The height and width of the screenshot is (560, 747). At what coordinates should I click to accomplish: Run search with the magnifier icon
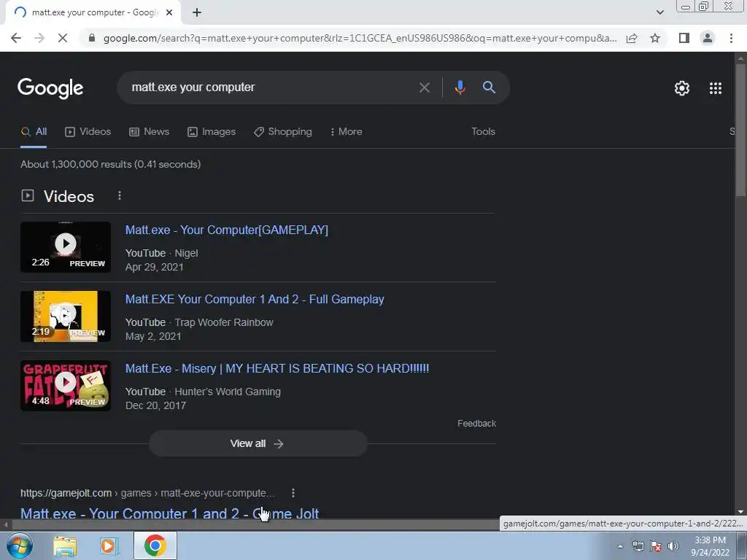[489, 87]
